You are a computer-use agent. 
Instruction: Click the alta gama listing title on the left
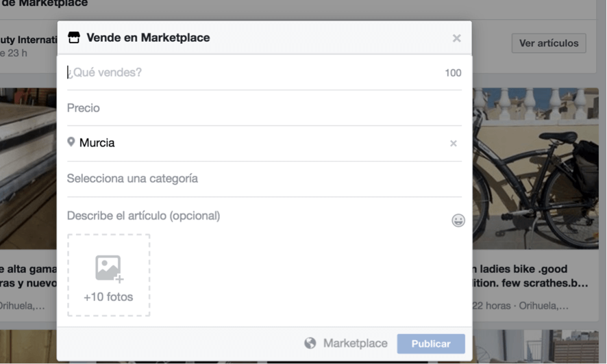point(29,276)
